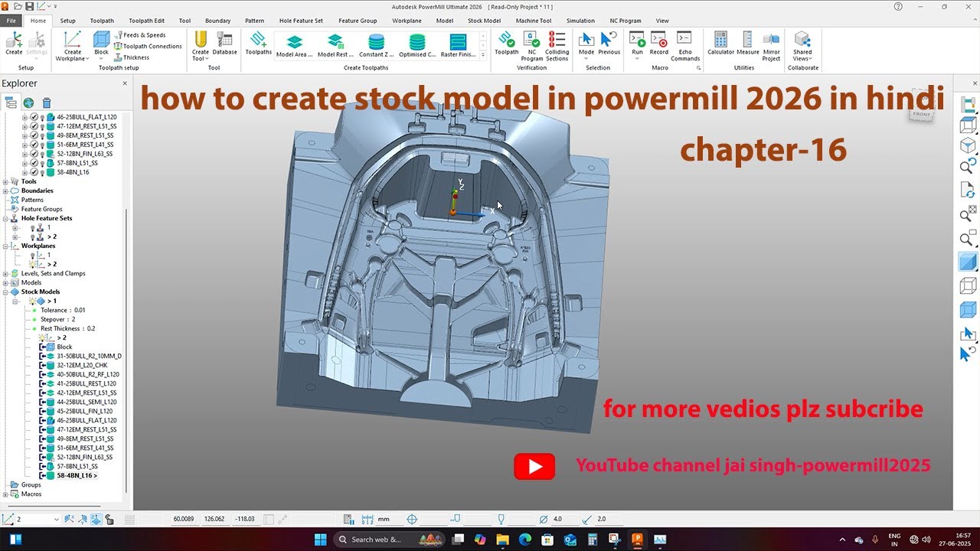Expand the Boundaries tree node
This screenshot has height=551, width=980.
pyautogui.click(x=5, y=191)
